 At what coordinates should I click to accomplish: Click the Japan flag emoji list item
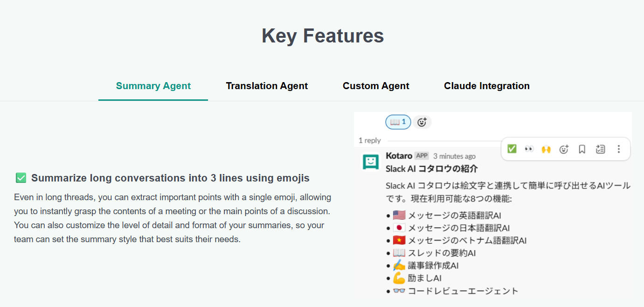399,228
